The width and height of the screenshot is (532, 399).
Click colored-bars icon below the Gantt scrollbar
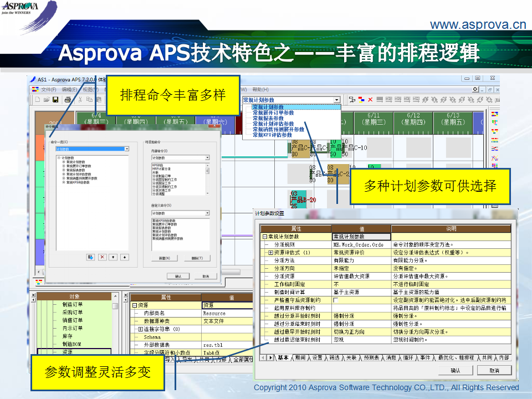point(39,282)
